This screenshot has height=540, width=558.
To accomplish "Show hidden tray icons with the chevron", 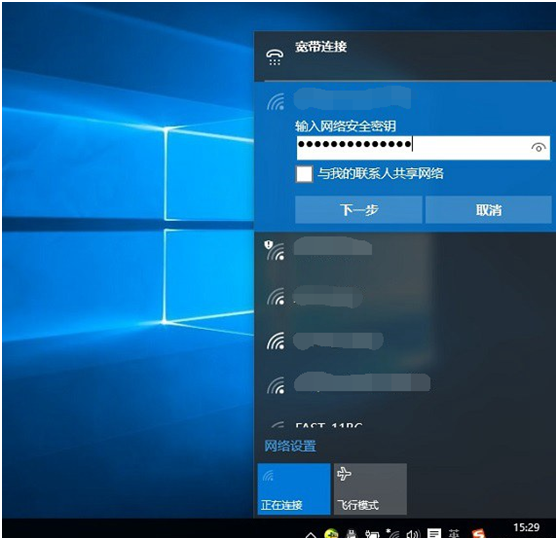I will point(311,534).
